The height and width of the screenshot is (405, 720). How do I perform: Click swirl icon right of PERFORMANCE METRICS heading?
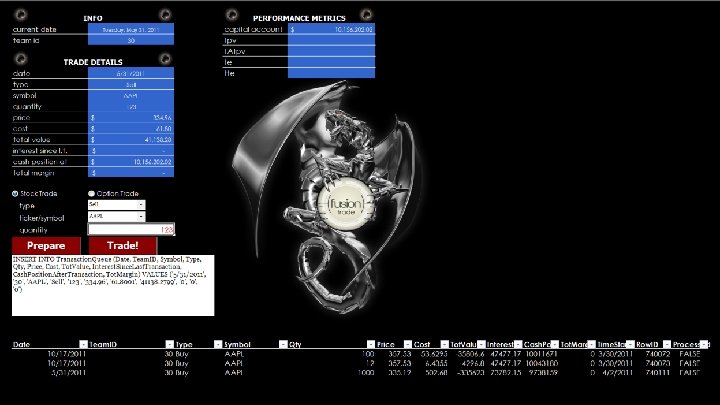coord(366,15)
